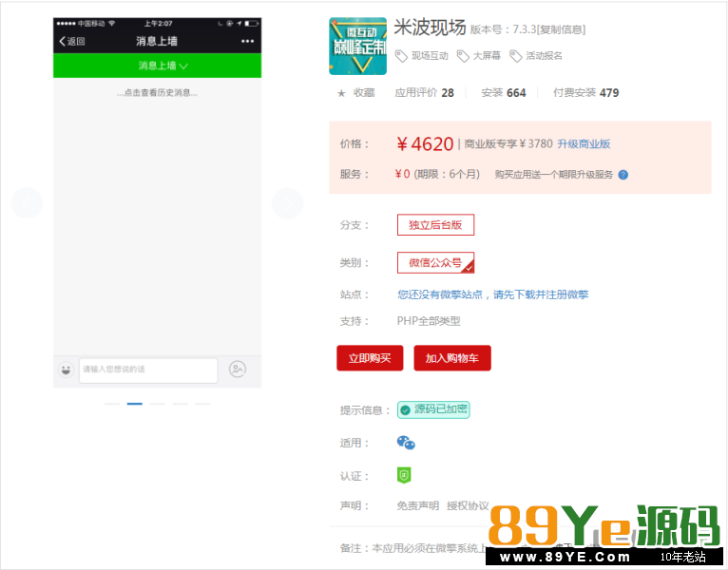This screenshot has height=570, width=728.
Task: Select the 微信公众号 category option
Action: (x=435, y=262)
